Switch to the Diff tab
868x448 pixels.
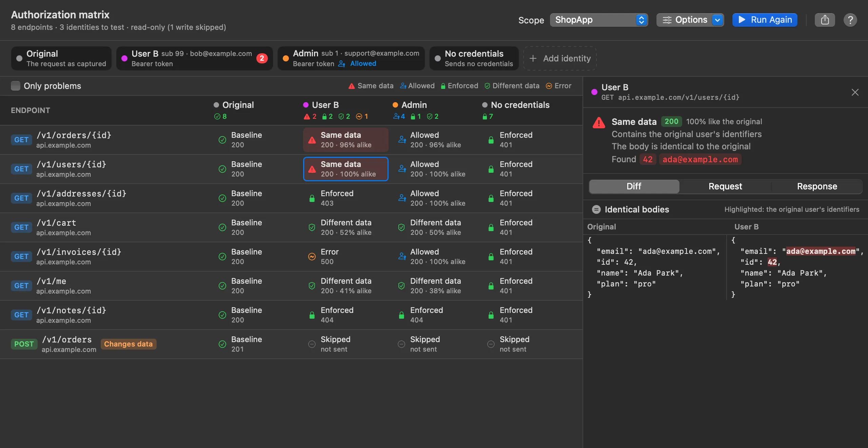pyautogui.click(x=634, y=186)
